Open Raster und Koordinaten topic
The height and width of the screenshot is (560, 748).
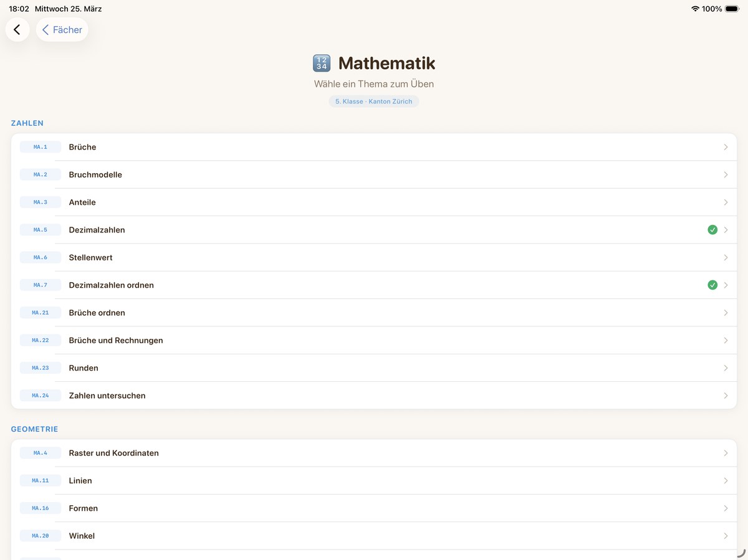(x=374, y=453)
